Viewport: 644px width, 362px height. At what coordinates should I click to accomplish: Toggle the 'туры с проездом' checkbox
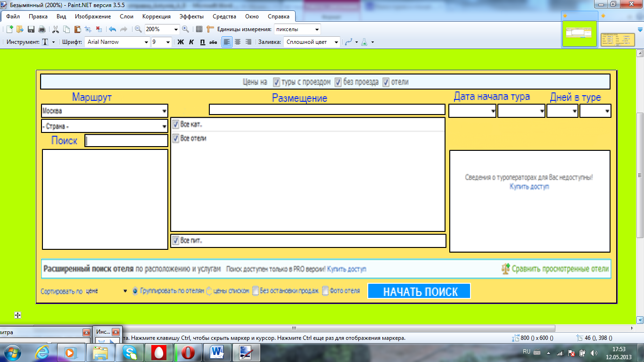coord(277,82)
